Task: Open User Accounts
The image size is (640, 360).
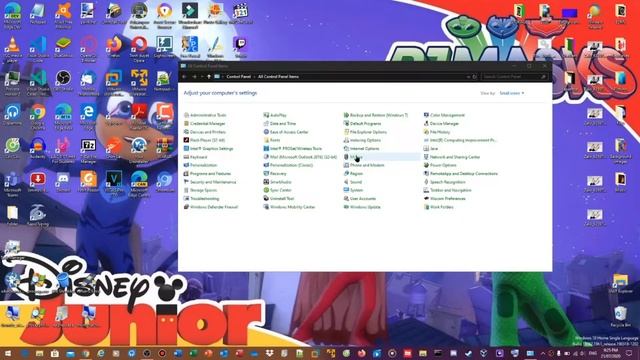Action: pyautogui.click(x=360, y=199)
